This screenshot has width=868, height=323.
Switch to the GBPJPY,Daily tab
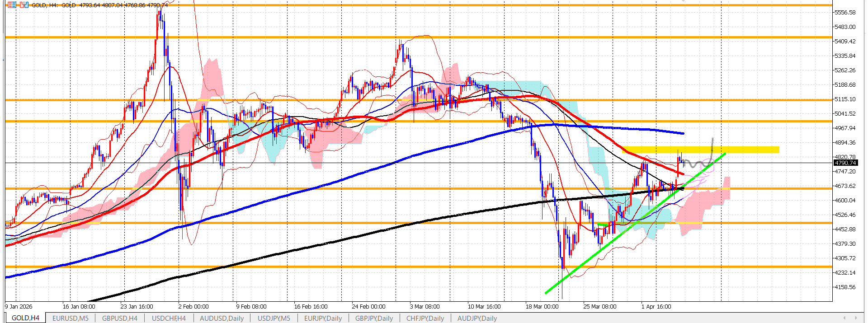tap(374, 318)
